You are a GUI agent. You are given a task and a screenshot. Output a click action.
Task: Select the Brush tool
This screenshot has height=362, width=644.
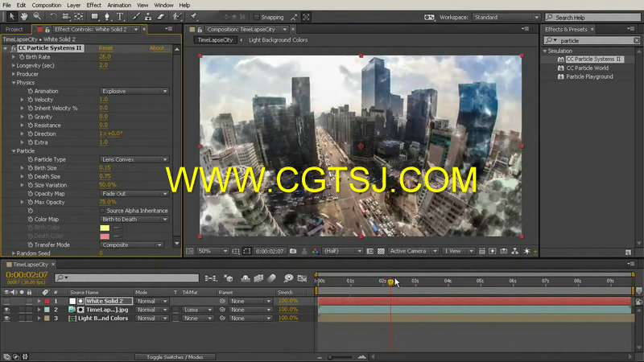(136, 17)
